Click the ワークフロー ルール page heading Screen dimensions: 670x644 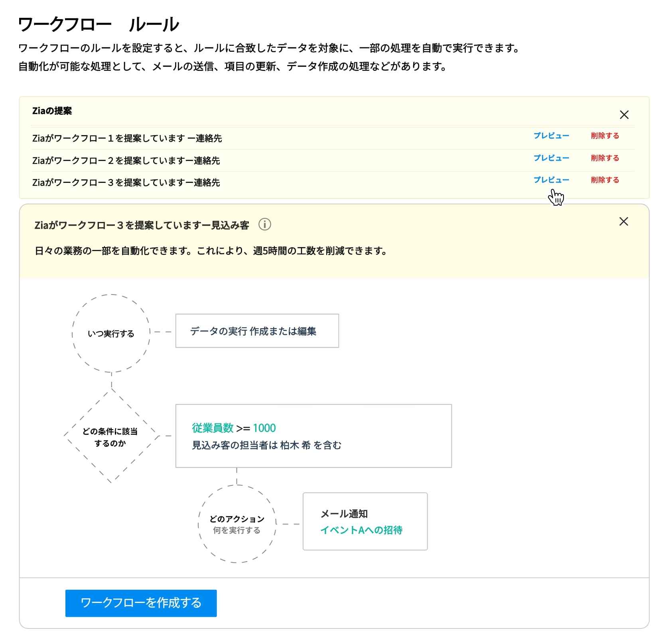99,24
